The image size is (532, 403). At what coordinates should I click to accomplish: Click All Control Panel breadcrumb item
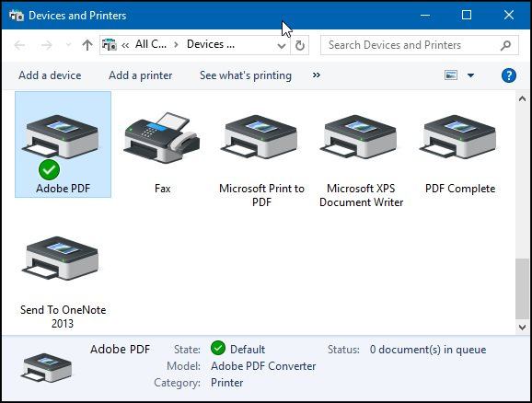tap(151, 44)
